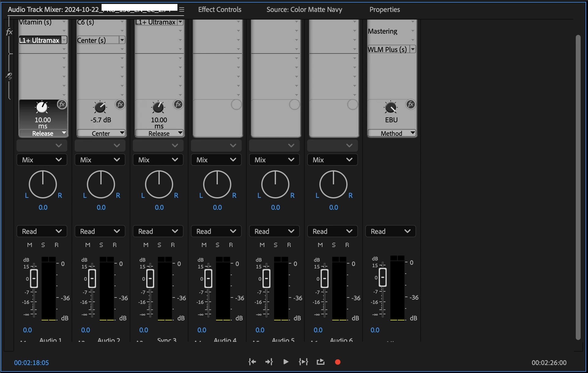Enable record on the Audio 4 track
The width and height of the screenshot is (588, 373).
pos(231,245)
